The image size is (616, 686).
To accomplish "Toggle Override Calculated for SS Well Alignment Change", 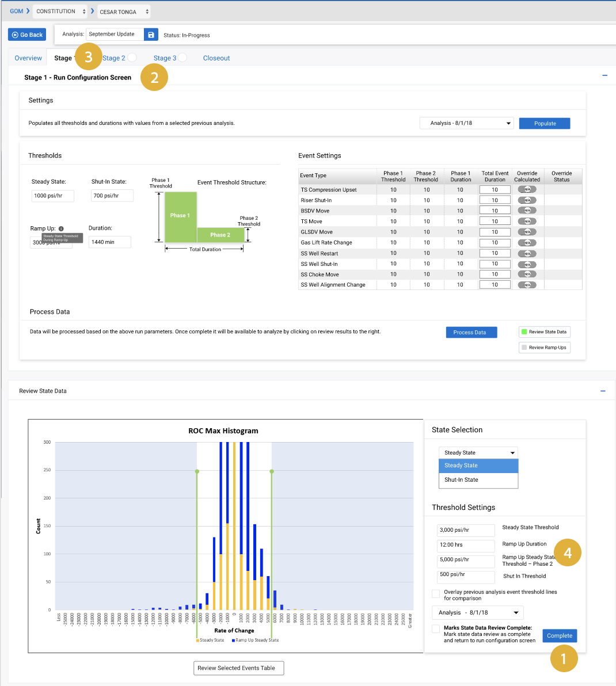I will [527, 285].
